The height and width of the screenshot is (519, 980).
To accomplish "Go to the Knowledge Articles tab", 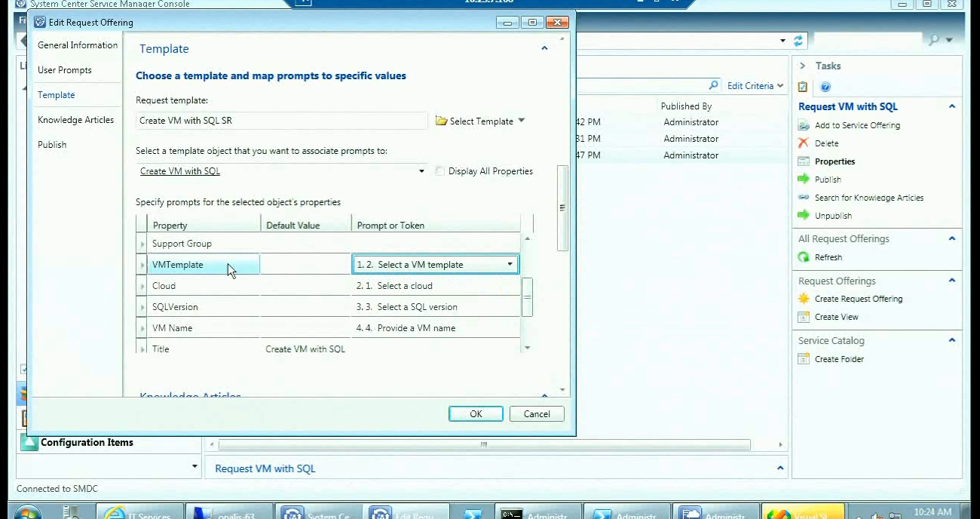I will [x=76, y=120].
